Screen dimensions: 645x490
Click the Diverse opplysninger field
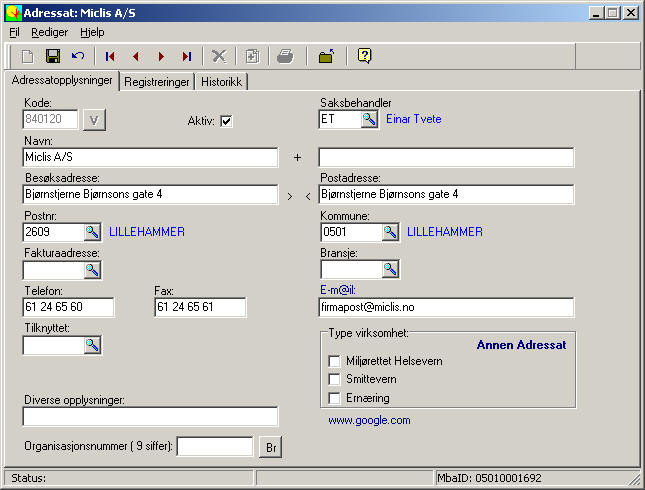pyautogui.click(x=151, y=417)
